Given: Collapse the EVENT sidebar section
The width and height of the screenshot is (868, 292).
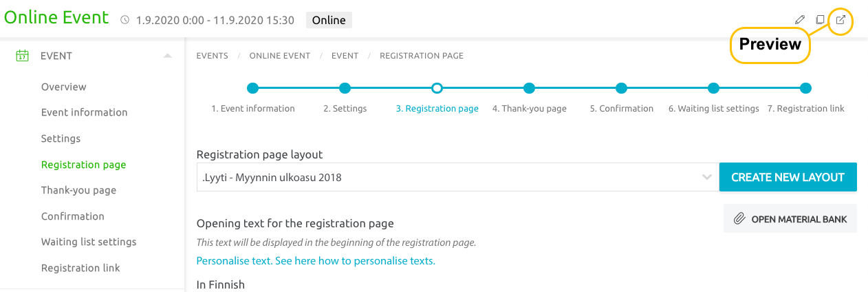Looking at the screenshot, I should 167,56.
